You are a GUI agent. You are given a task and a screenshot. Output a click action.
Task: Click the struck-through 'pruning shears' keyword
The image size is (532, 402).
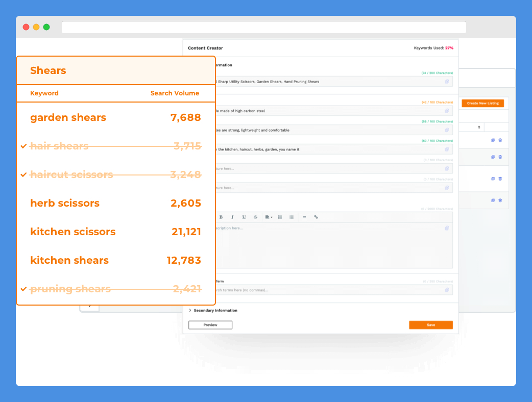70,289
